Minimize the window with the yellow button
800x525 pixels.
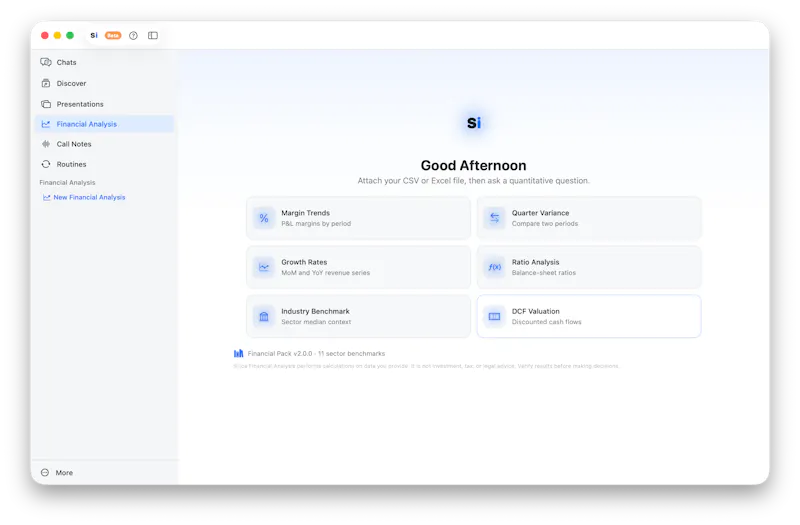pyautogui.click(x=57, y=35)
